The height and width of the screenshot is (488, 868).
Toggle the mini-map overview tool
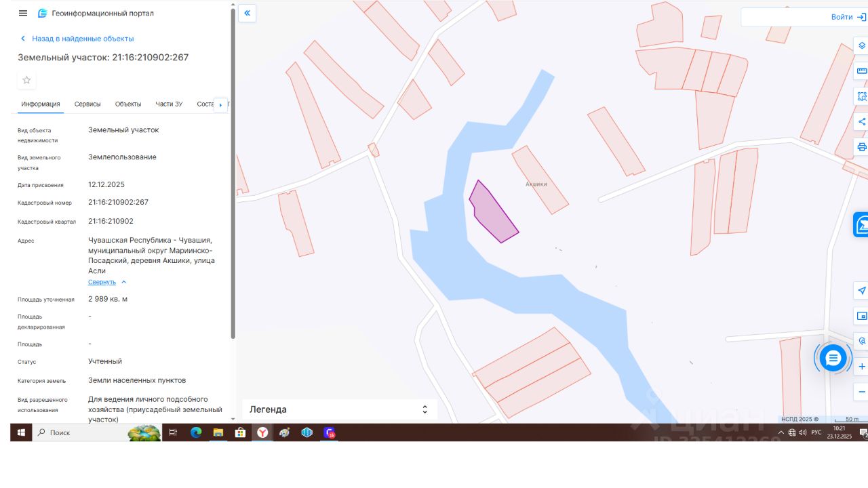[862, 316]
